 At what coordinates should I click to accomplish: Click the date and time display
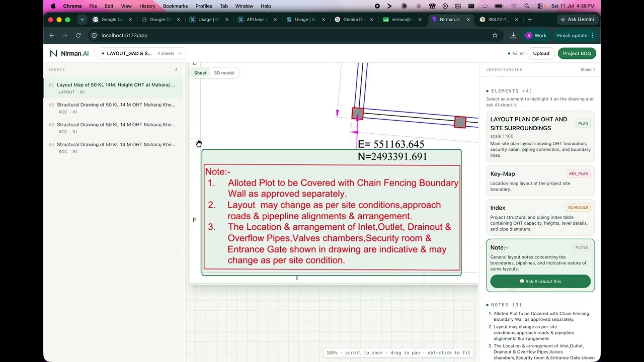click(573, 6)
